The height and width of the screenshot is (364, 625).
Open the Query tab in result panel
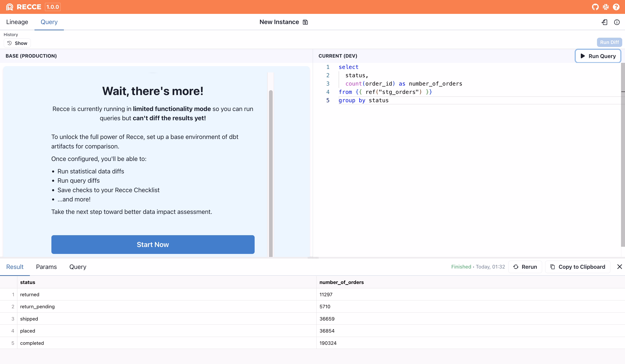tap(78, 267)
